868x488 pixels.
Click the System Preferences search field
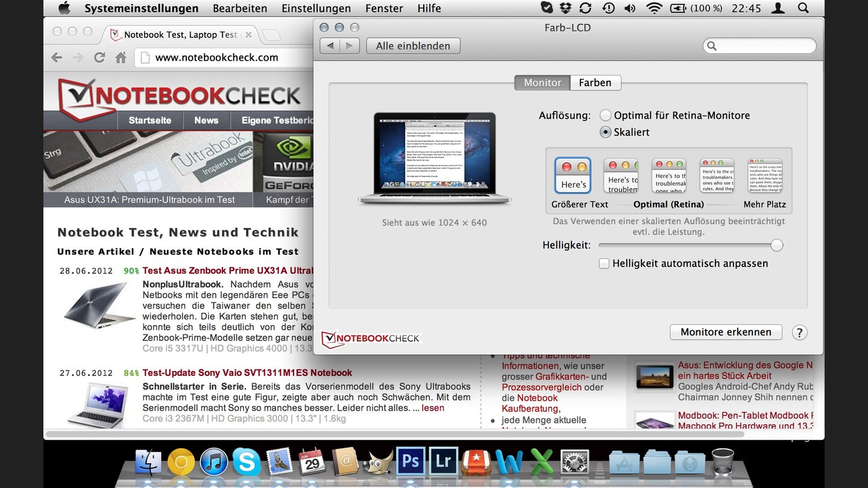click(x=759, y=46)
